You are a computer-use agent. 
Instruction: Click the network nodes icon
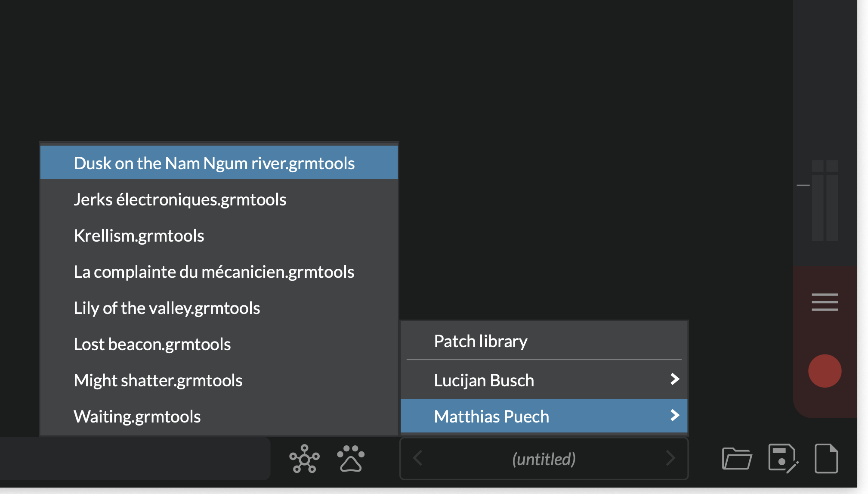coord(304,459)
